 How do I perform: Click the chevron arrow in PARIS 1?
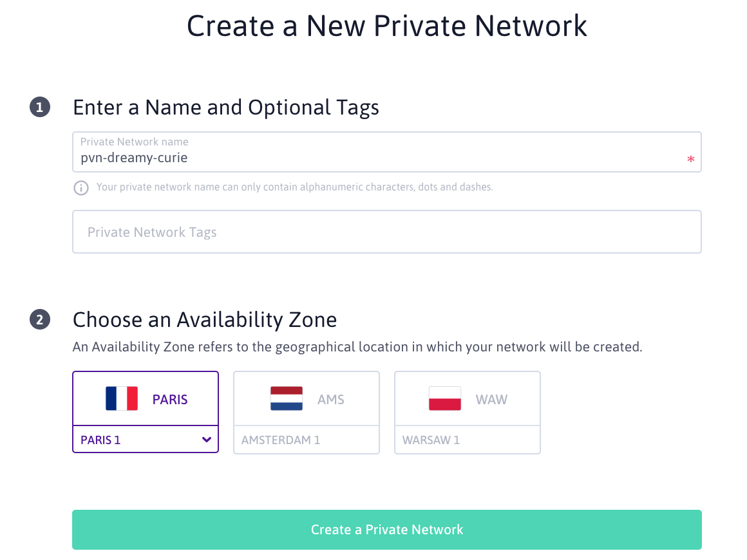tap(206, 440)
